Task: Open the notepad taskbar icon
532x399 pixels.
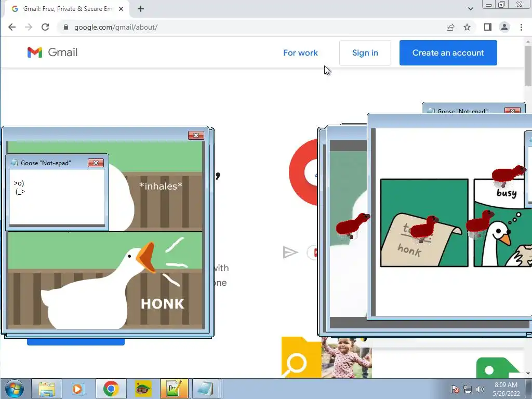Action: (205, 389)
